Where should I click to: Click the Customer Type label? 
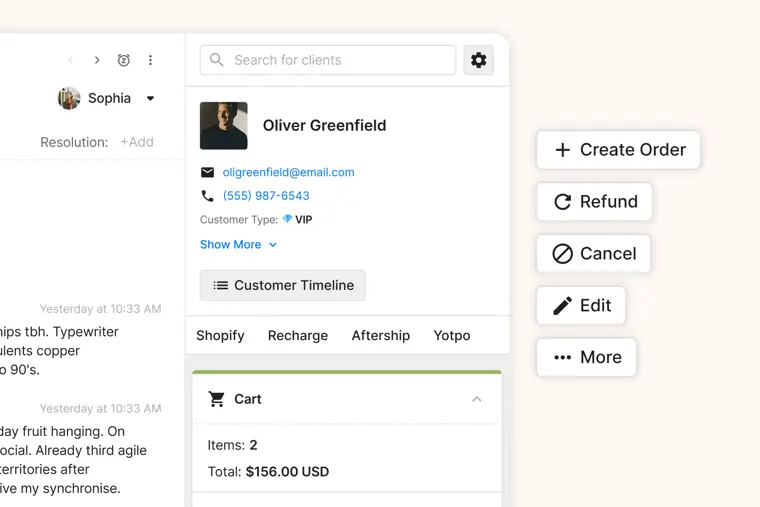tap(239, 220)
